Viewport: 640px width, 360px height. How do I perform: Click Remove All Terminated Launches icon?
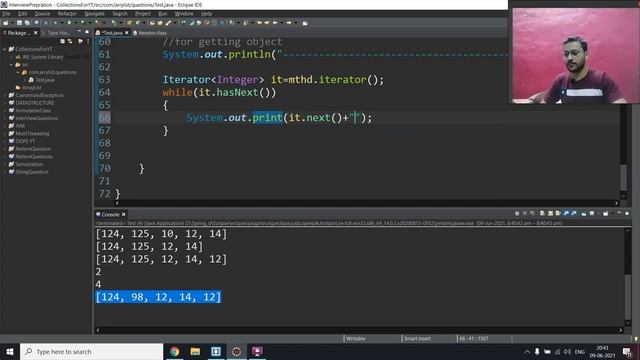point(532,213)
